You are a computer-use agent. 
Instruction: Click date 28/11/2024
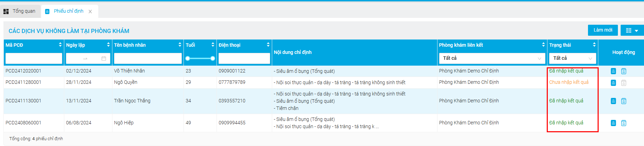pos(79,82)
